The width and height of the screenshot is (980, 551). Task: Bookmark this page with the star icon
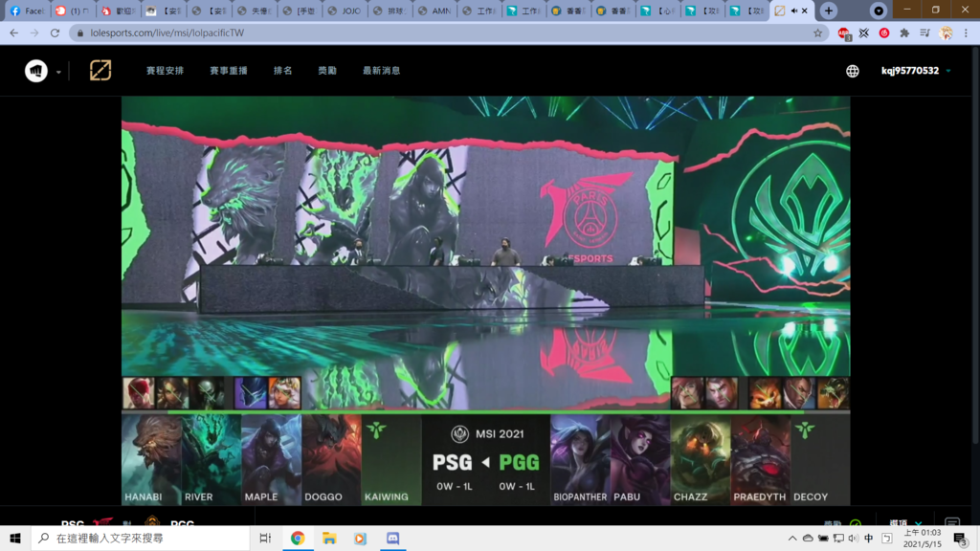tap(817, 33)
